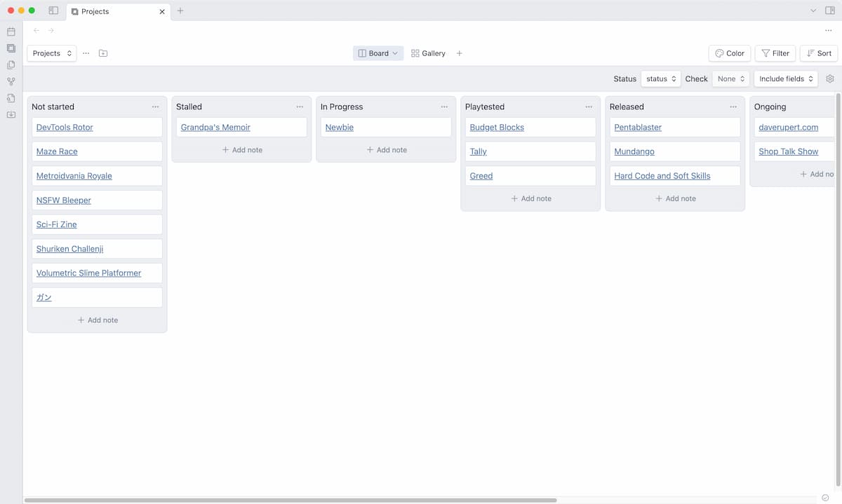Open project options ellipsis next to Projects
Screen dimensions: 842x504
pos(86,53)
